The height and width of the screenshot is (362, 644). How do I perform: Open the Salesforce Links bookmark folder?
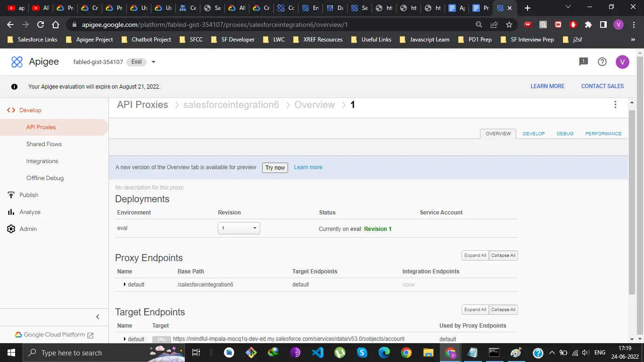point(33,40)
